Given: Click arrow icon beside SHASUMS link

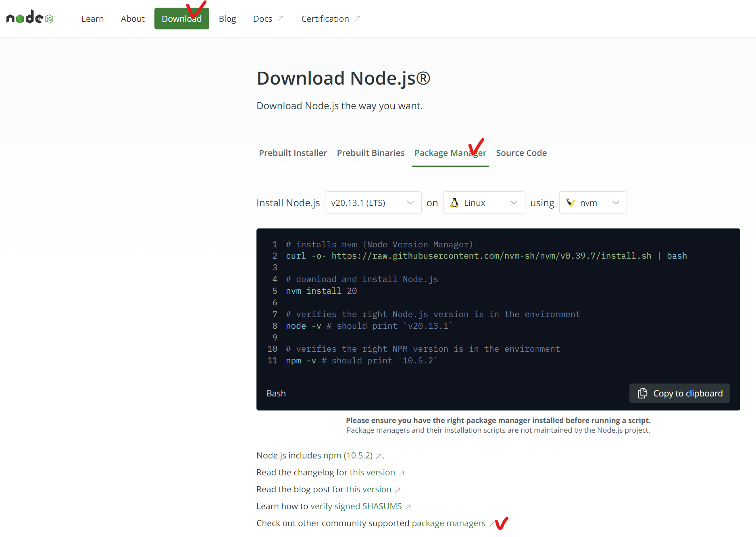Looking at the screenshot, I should (408, 507).
